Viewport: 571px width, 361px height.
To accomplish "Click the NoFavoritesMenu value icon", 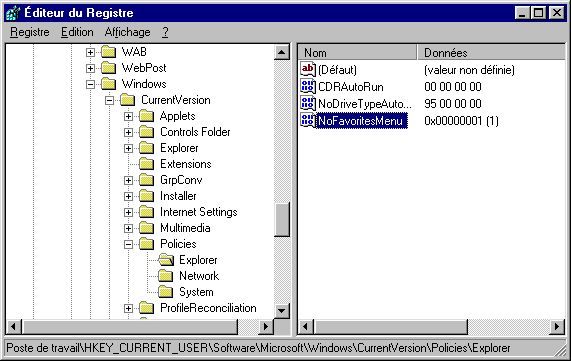I will click(x=308, y=120).
